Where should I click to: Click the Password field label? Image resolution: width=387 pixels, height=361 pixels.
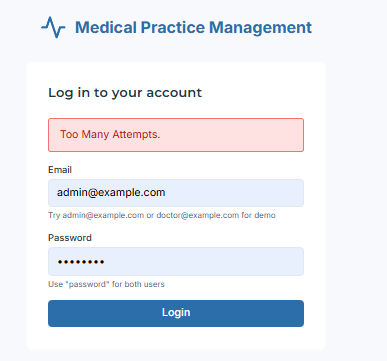70,238
